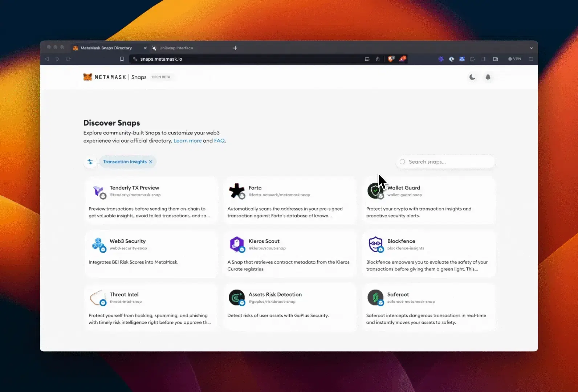Select the Blockfence title

click(x=401, y=241)
